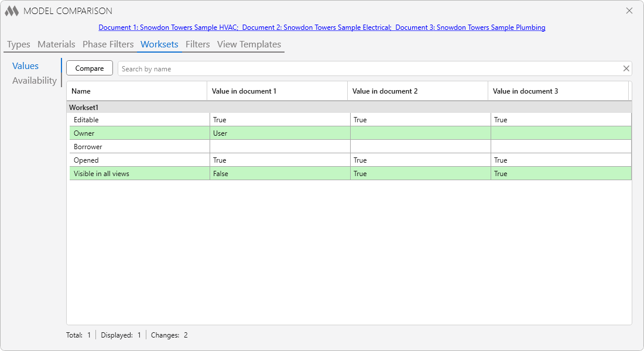
Task: Select the Worksets tab
Action: coord(159,44)
